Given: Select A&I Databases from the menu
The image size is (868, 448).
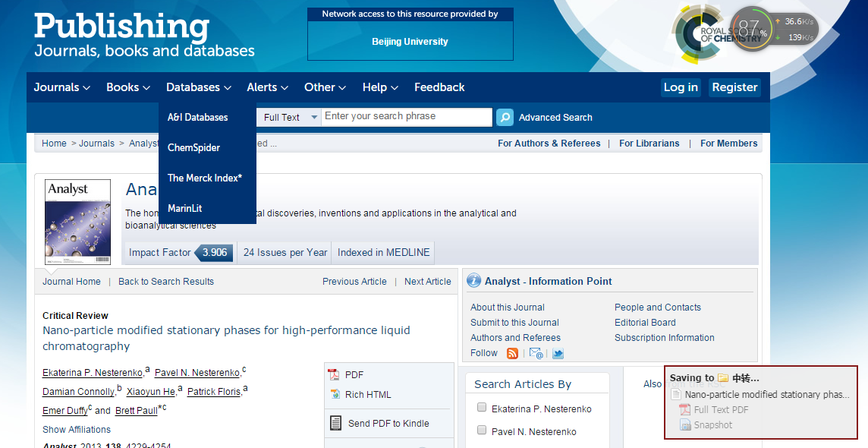Looking at the screenshot, I should [197, 118].
